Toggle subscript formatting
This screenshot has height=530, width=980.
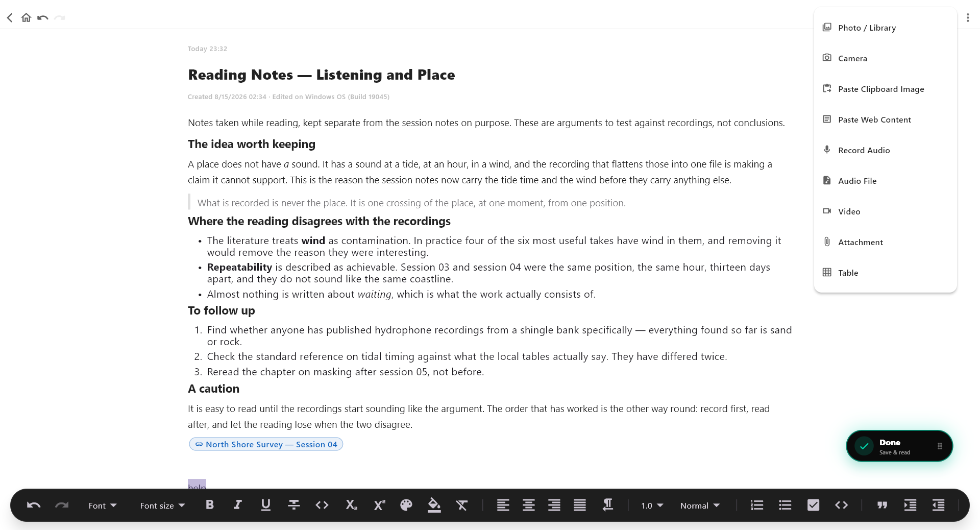point(351,505)
